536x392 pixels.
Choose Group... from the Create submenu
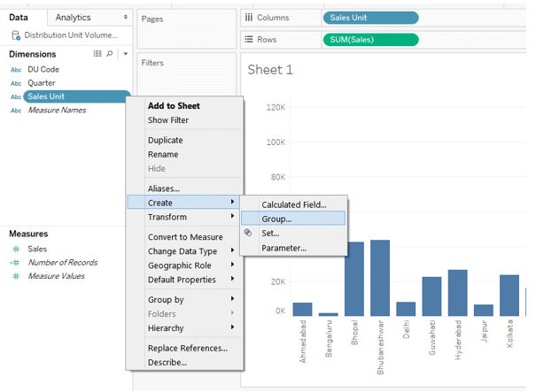pos(276,219)
